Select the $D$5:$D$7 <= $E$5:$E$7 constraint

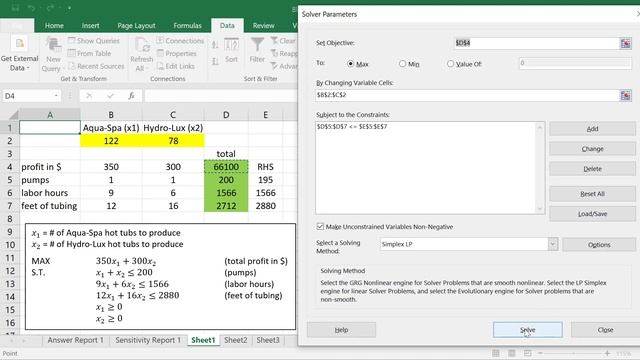click(x=352, y=127)
